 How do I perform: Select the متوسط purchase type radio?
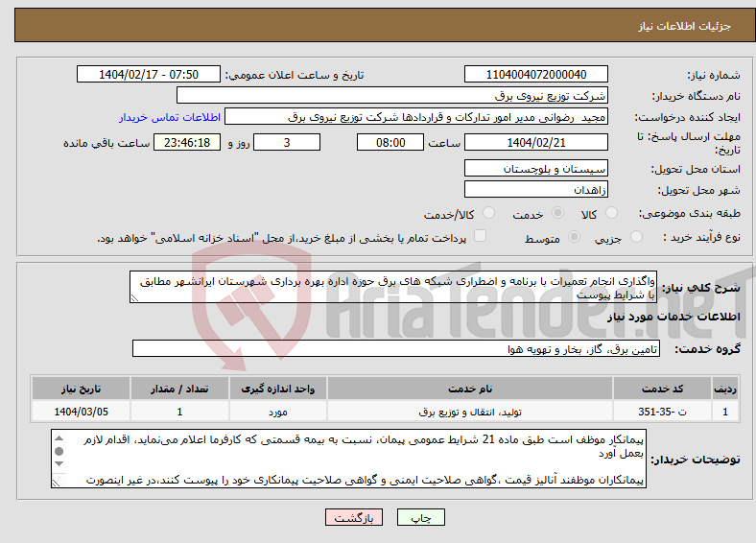575,236
